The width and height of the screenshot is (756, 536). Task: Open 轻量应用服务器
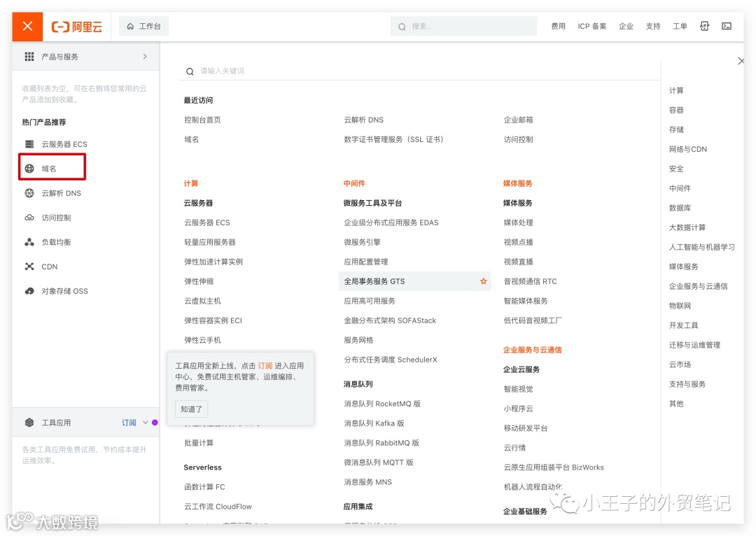210,242
